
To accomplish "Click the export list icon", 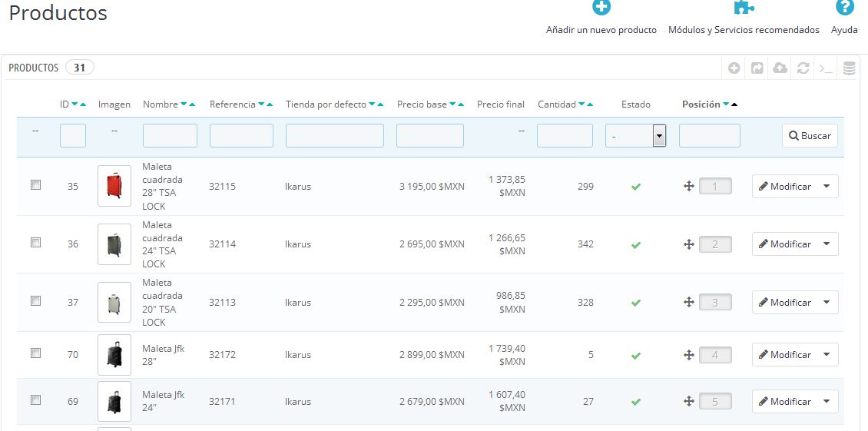I will [x=757, y=68].
